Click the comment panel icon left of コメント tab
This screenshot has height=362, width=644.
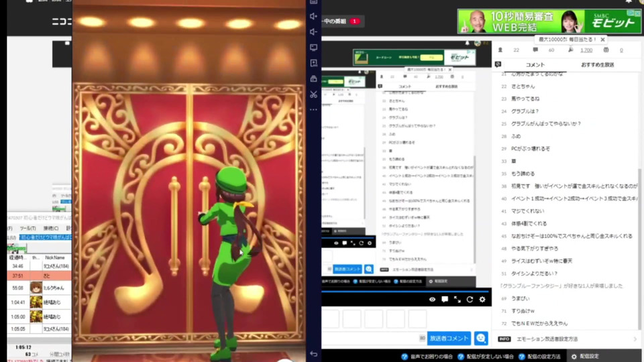click(498, 64)
